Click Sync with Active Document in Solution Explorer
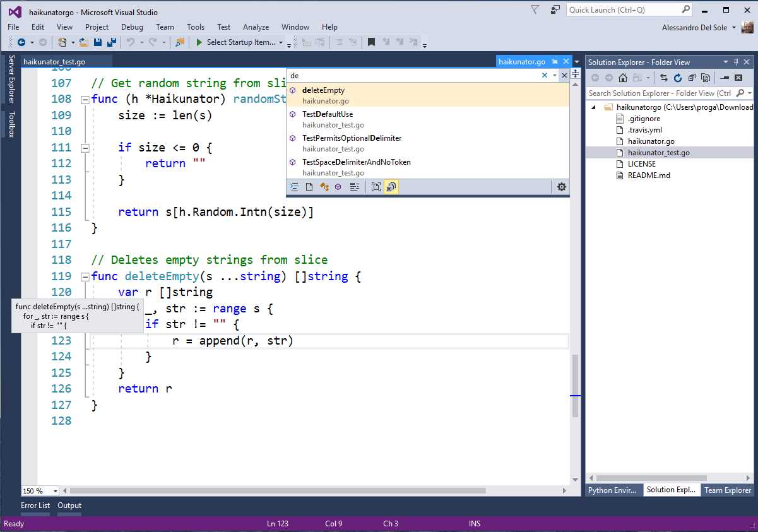 [664, 78]
